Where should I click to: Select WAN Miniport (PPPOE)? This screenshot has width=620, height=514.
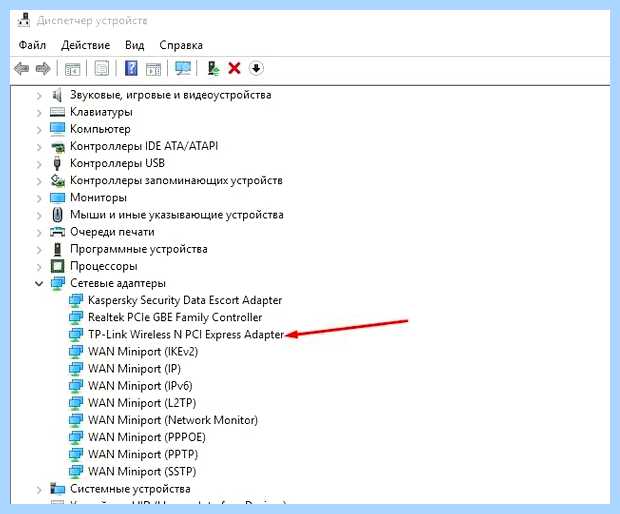[147, 437]
